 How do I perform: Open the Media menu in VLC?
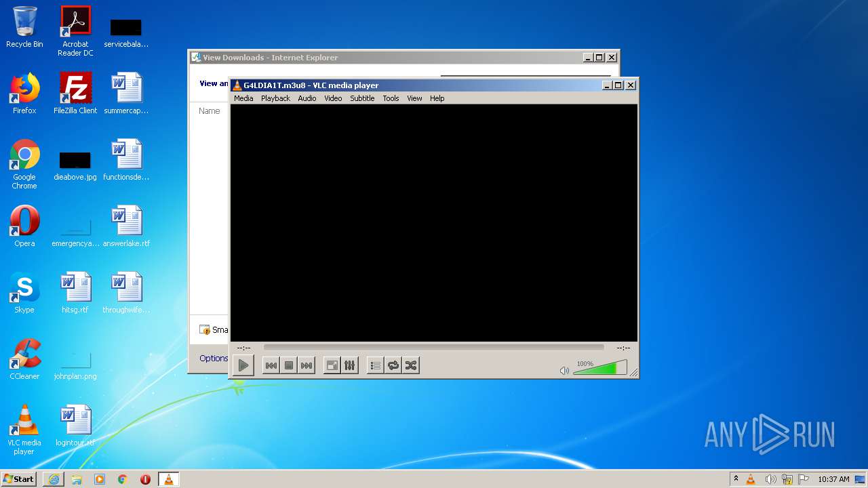tap(243, 98)
